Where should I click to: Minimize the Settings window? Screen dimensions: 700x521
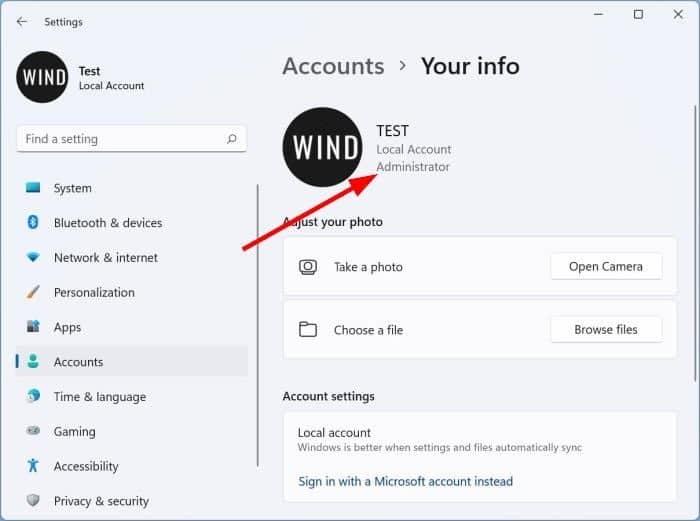598,14
